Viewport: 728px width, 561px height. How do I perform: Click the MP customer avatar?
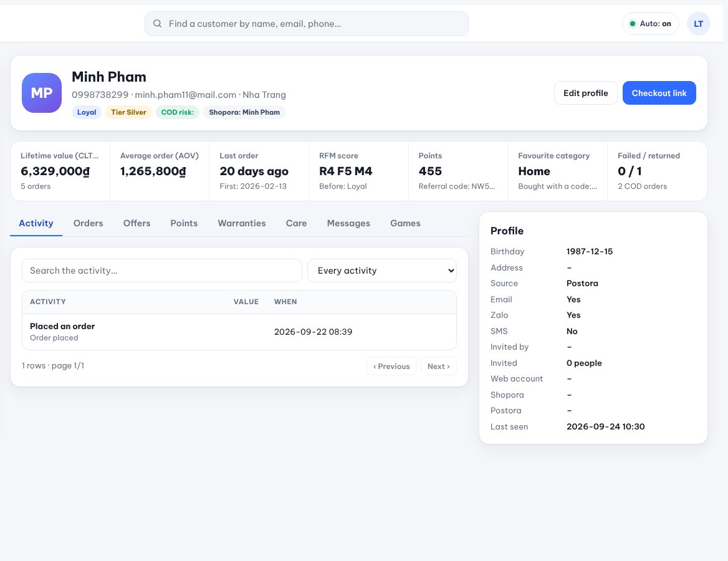[x=42, y=93]
